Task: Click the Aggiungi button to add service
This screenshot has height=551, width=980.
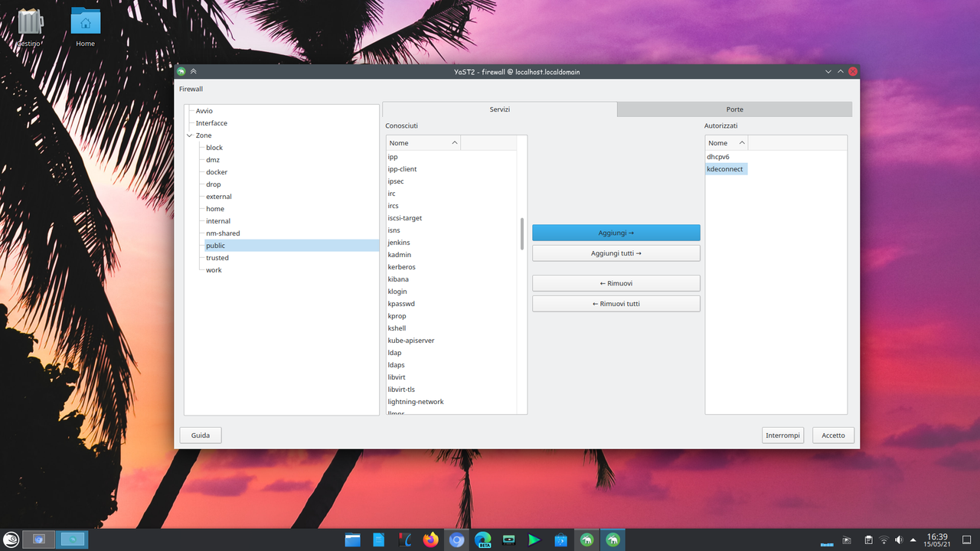Action: [616, 232]
